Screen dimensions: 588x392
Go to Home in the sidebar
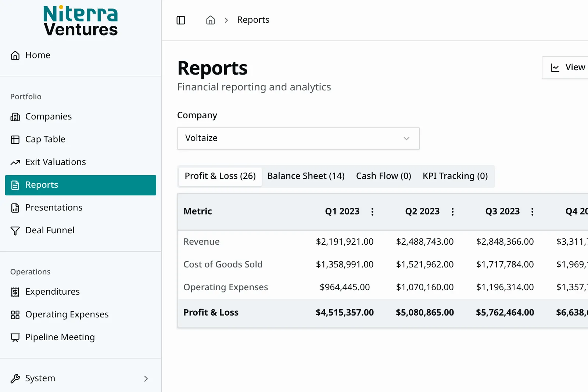point(80,55)
